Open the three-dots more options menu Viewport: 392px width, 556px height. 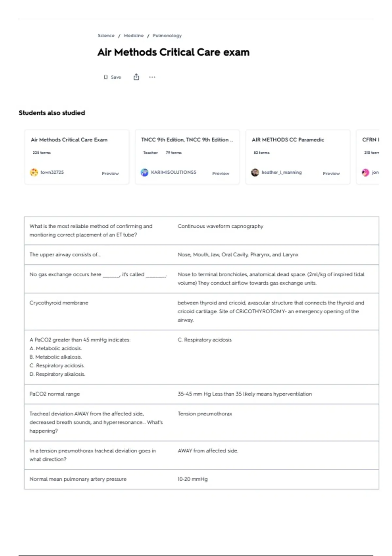click(x=152, y=77)
